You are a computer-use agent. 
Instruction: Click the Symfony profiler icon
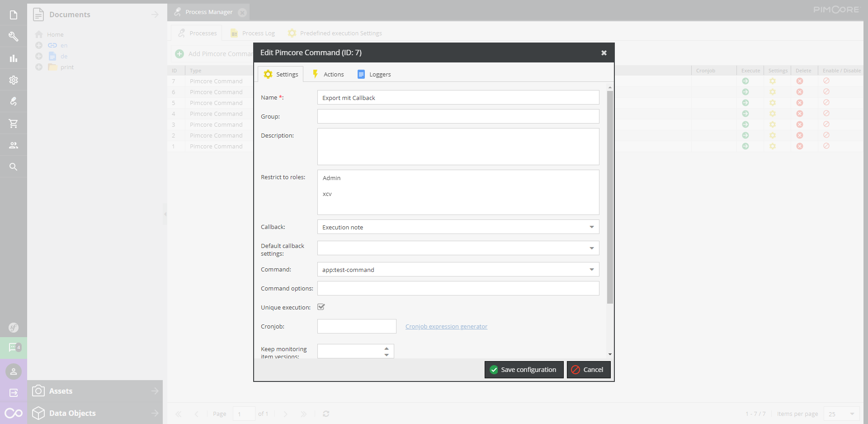(14, 327)
